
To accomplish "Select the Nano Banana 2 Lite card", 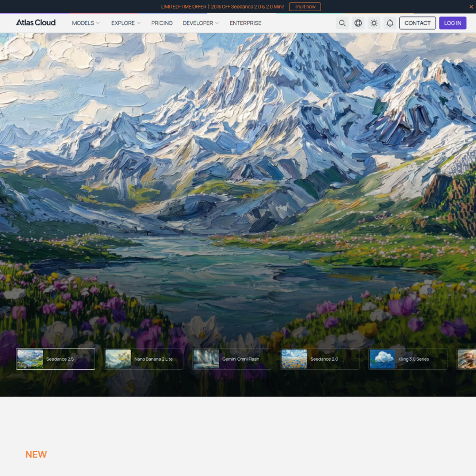I will (143, 359).
